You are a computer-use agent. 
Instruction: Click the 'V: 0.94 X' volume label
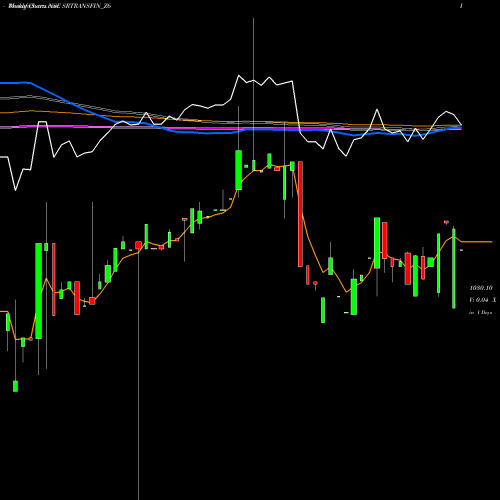point(482,300)
